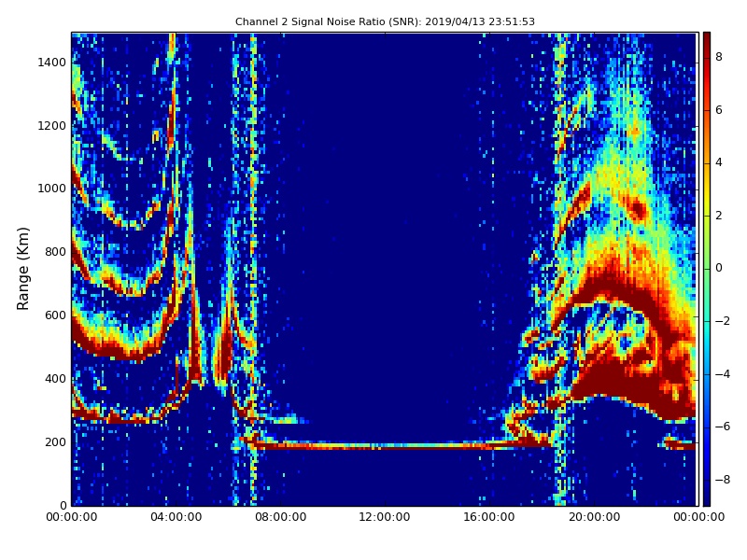The width and height of the screenshot is (747, 560).
Task: Click the 400 range tick label
Action: point(55,379)
